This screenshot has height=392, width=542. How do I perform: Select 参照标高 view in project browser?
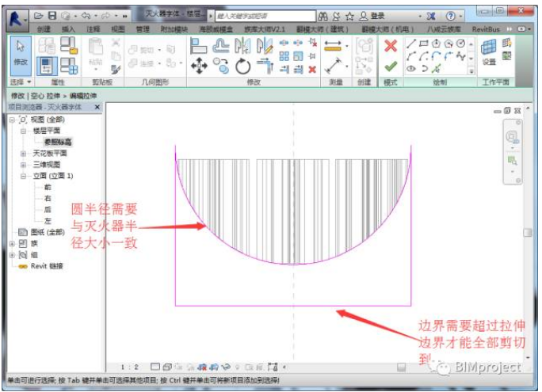(x=58, y=142)
